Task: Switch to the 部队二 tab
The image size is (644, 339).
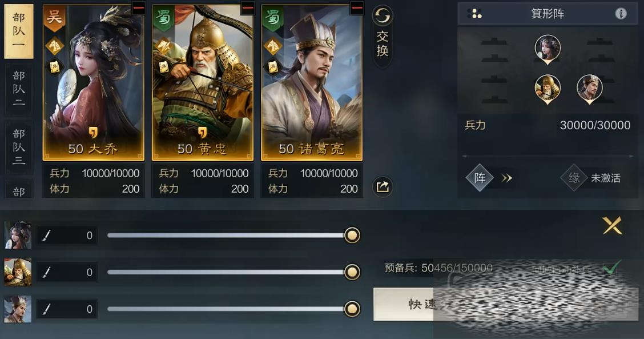Action: pyautogui.click(x=18, y=89)
